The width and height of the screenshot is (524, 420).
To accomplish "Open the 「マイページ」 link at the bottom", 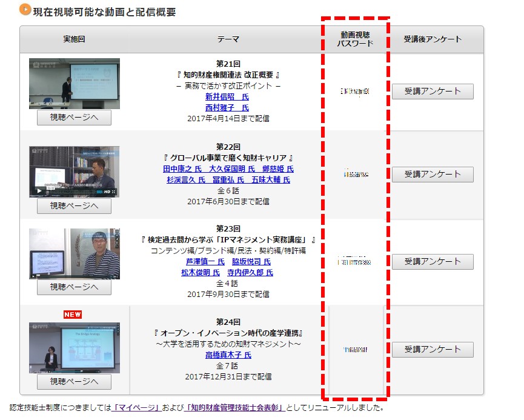I will click(x=136, y=408).
